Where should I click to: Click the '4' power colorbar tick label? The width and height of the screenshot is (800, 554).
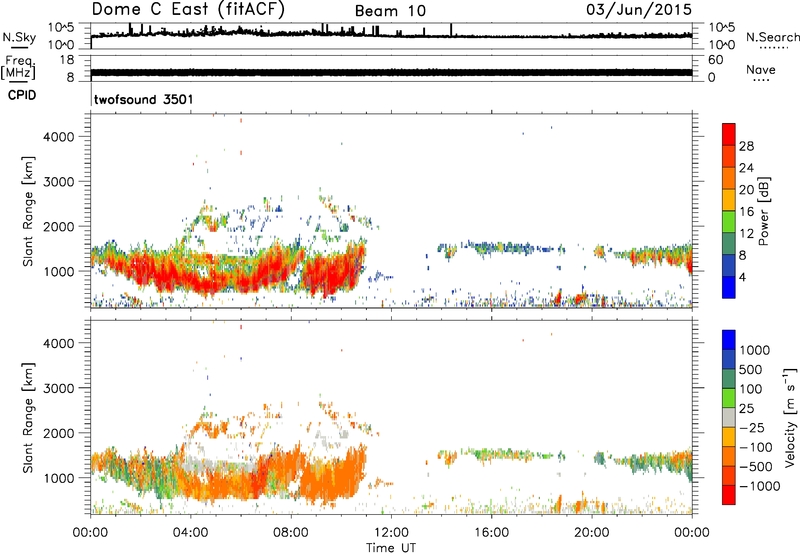pyautogui.click(x=743, y=278)
